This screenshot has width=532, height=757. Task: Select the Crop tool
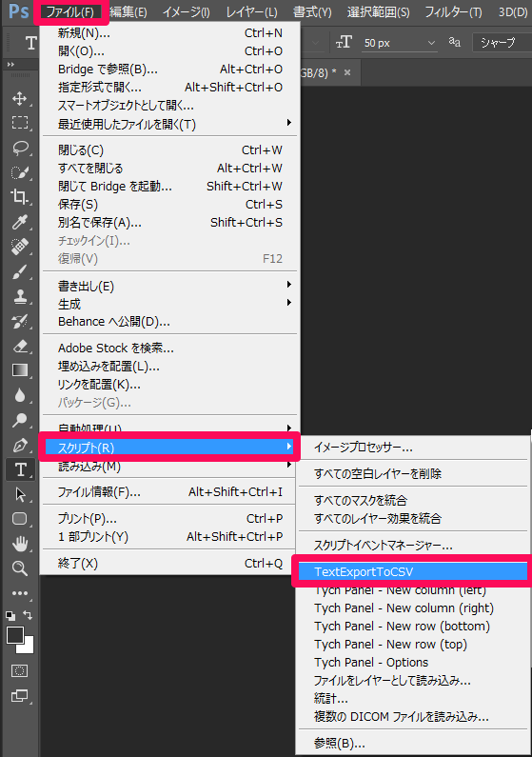point(20,197)
